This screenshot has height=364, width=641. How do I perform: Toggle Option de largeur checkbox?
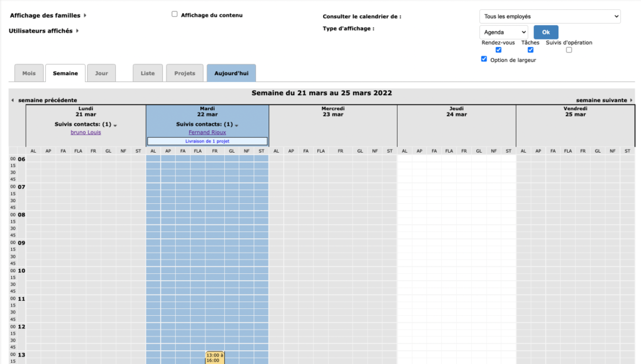[484, 59]
